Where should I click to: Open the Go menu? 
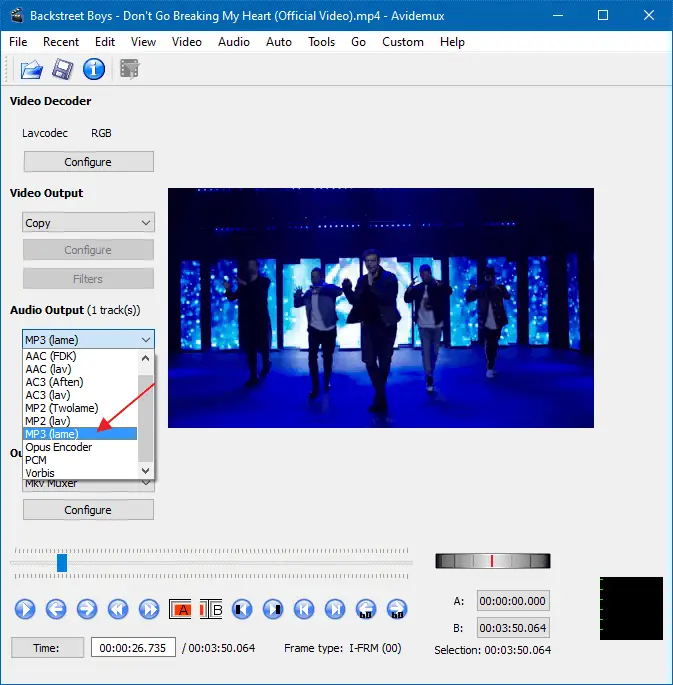358,42
